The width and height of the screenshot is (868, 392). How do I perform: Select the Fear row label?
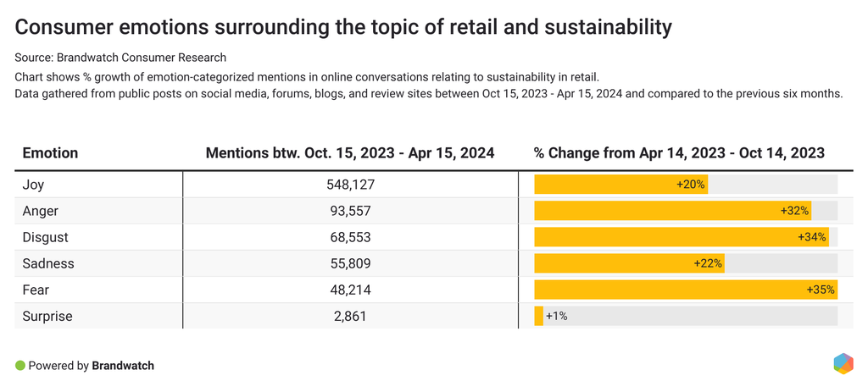(x=36, y=290)
